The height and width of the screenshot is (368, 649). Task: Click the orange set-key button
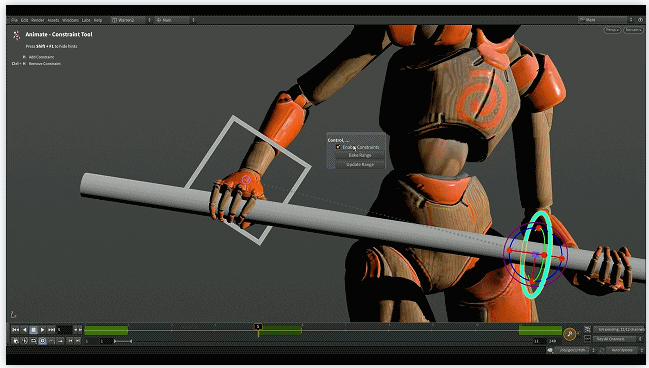[570, 334]
